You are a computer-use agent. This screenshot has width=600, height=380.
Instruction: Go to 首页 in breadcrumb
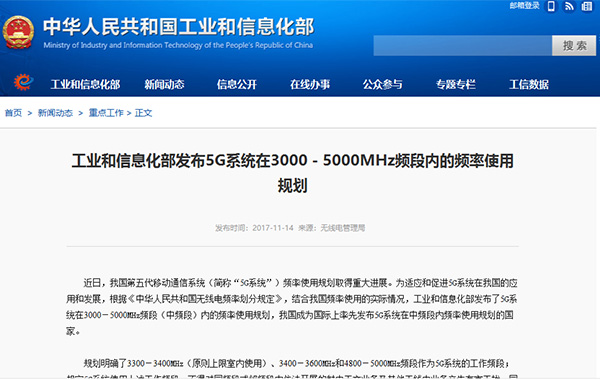(x=13, y=113)
